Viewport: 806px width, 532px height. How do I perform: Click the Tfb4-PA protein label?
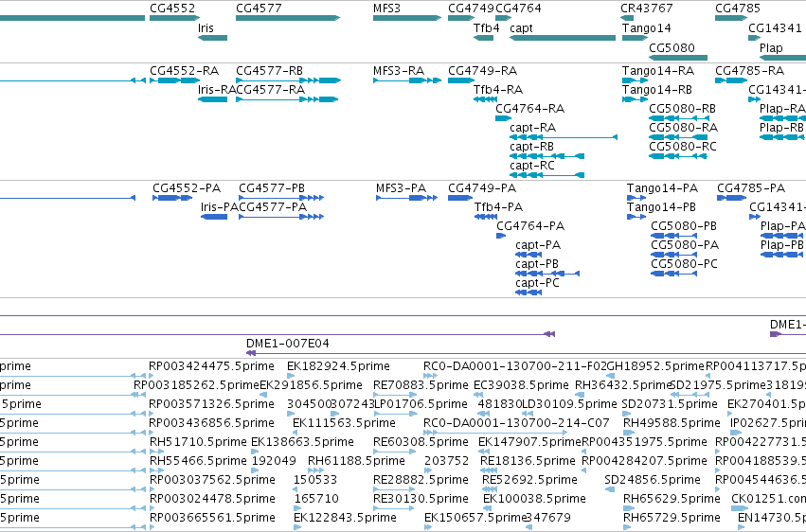[x=498, y=207]
